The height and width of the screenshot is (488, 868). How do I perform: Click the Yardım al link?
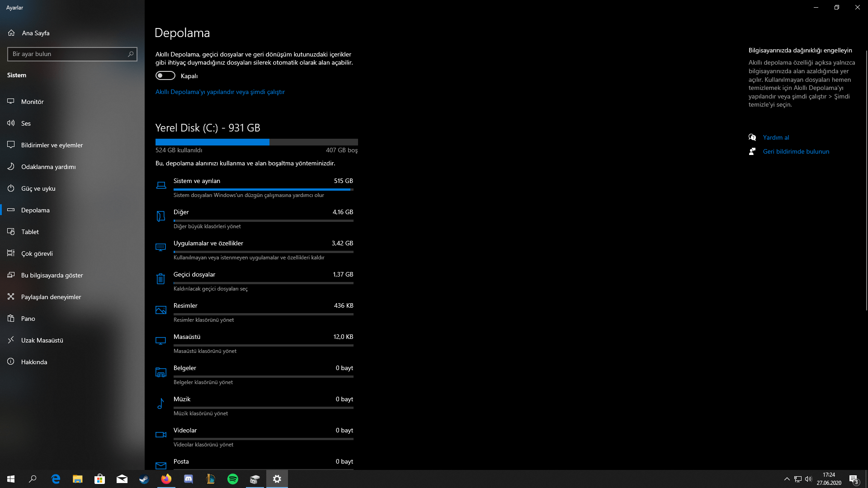[776, 137]
